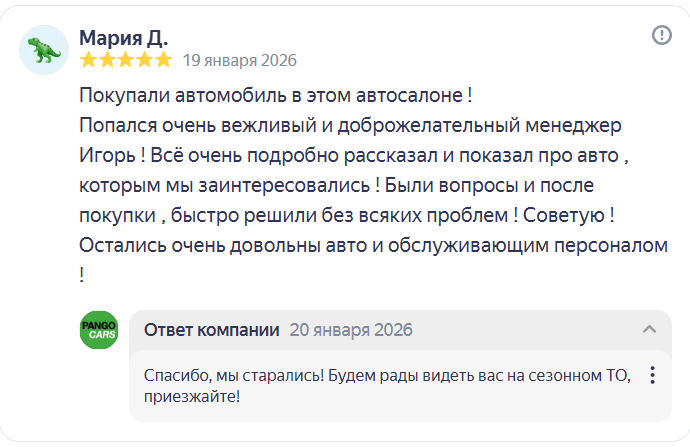The height and width of the screenshot is (447, 690).
Task: Open the Pango Cars company logo
Action: [x=99, y=330]
